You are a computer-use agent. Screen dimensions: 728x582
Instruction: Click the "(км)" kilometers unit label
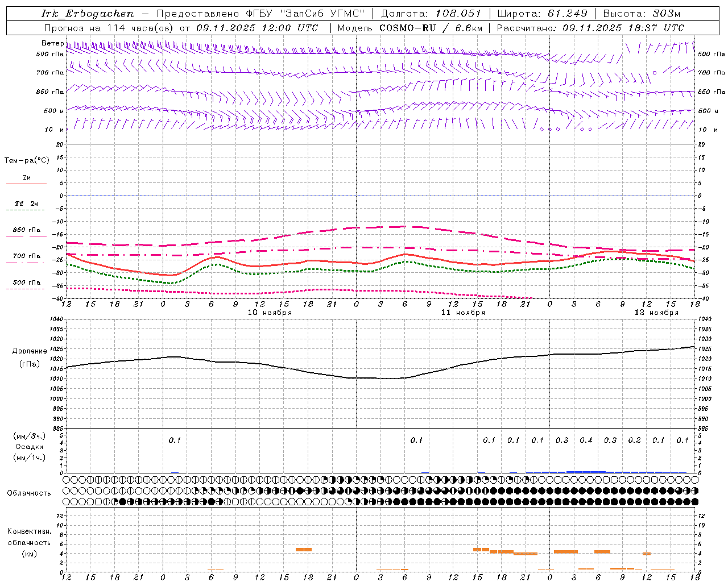tap(30, 554)
